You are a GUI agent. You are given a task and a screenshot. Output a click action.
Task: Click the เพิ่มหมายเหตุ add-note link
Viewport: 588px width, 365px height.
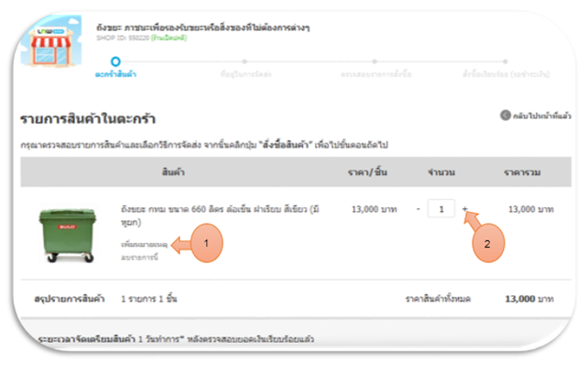[144, 245]
